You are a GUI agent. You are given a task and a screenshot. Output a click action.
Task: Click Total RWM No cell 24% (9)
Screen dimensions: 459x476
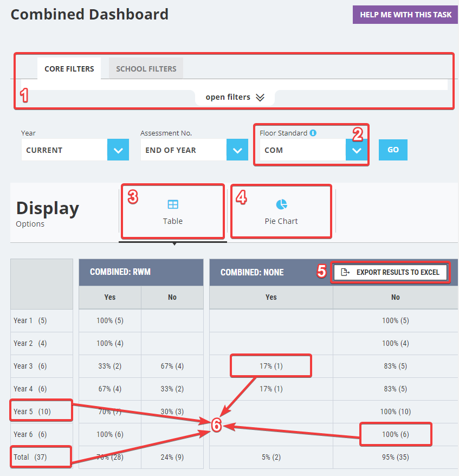pyautogui.click(x=172, y=457)
